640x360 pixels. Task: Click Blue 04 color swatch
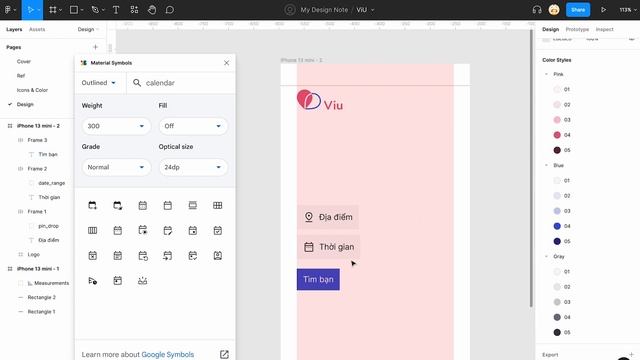(557, 226)
